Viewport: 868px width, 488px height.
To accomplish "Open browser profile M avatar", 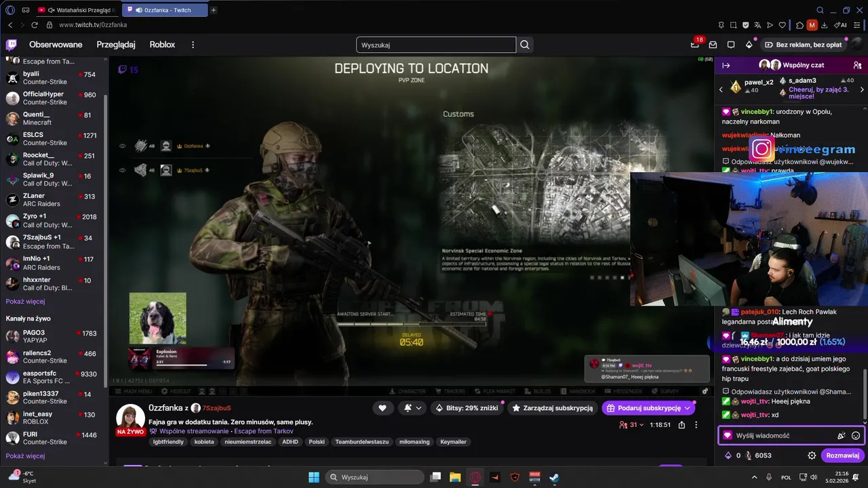I will [x=812, y=25].
